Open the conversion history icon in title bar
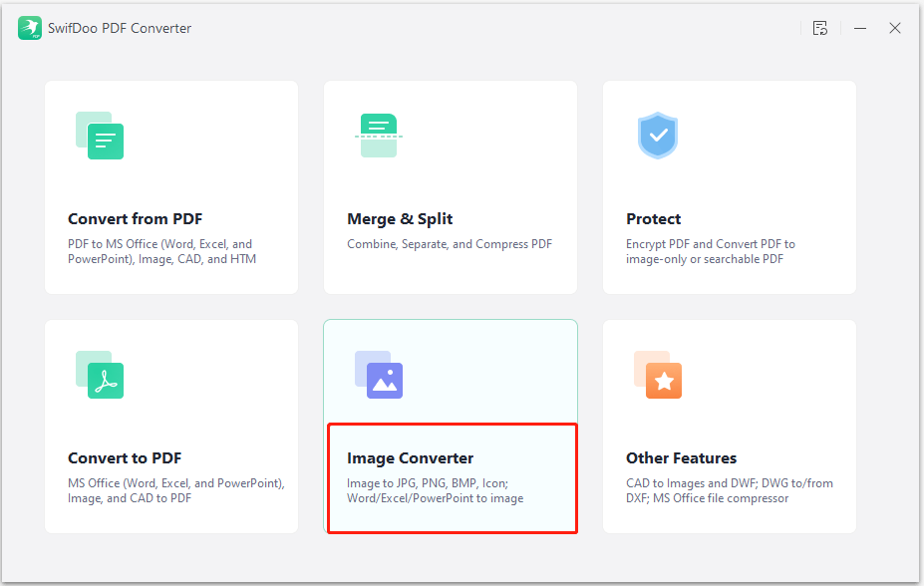The image size is (924, 586). pyautogui.click(x=820, y=28)
